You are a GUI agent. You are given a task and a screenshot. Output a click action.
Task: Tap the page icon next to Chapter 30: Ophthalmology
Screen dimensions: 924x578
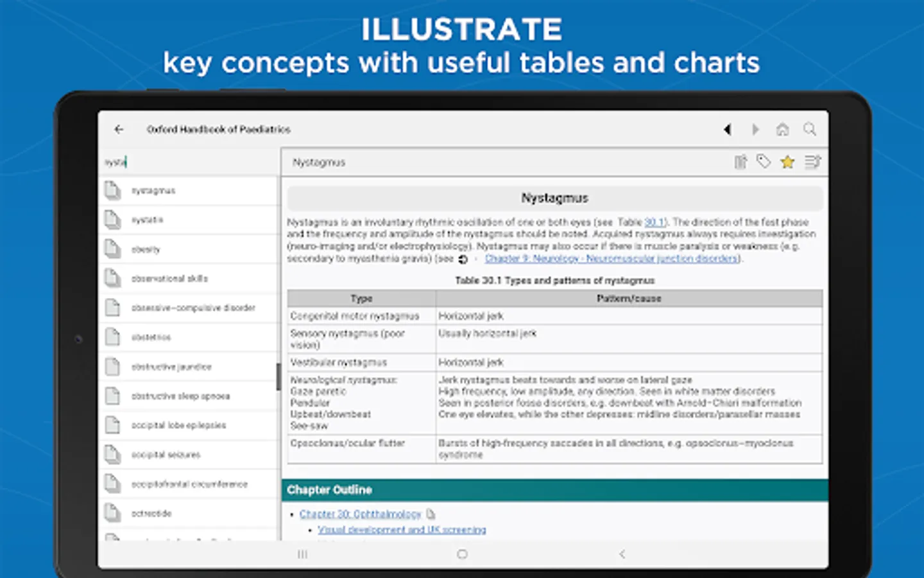(x=431, y=514)
